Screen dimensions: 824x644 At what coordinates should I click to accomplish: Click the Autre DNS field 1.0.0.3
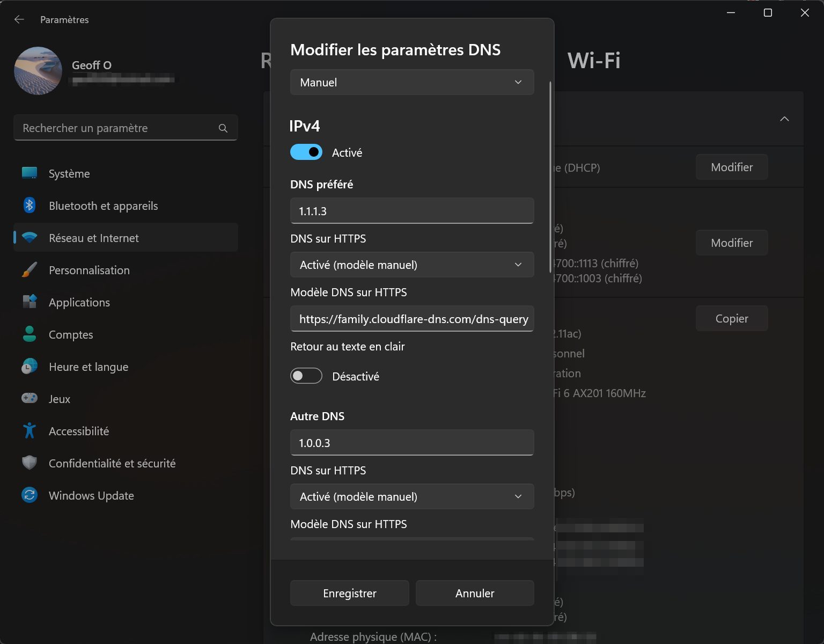[x=412, y=443]
